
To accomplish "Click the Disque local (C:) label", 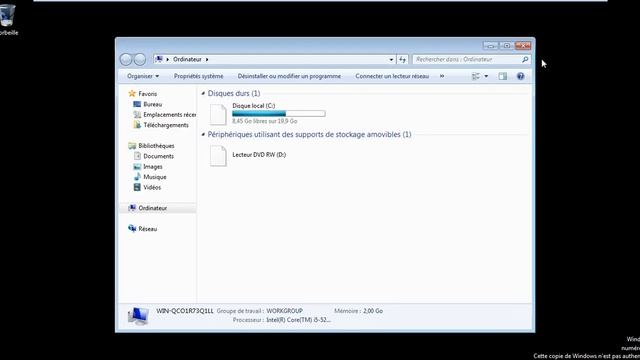I will click(x=253, y=106).
